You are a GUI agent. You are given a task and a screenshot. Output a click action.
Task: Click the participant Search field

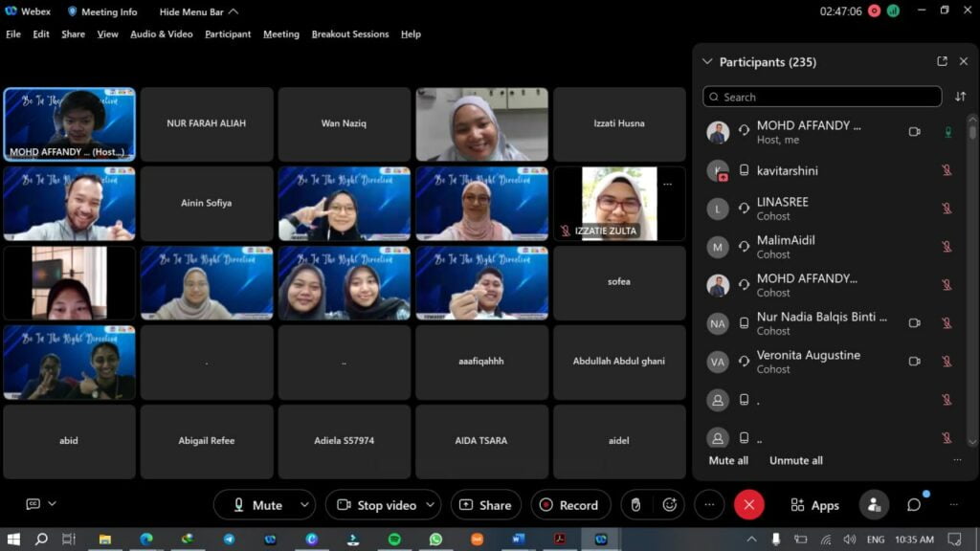pos(822,97)
